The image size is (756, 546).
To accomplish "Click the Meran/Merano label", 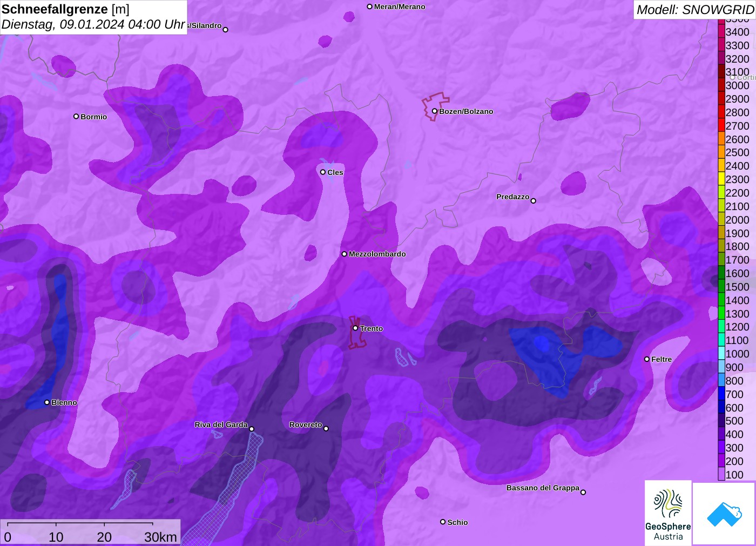I will coord(400,7).
